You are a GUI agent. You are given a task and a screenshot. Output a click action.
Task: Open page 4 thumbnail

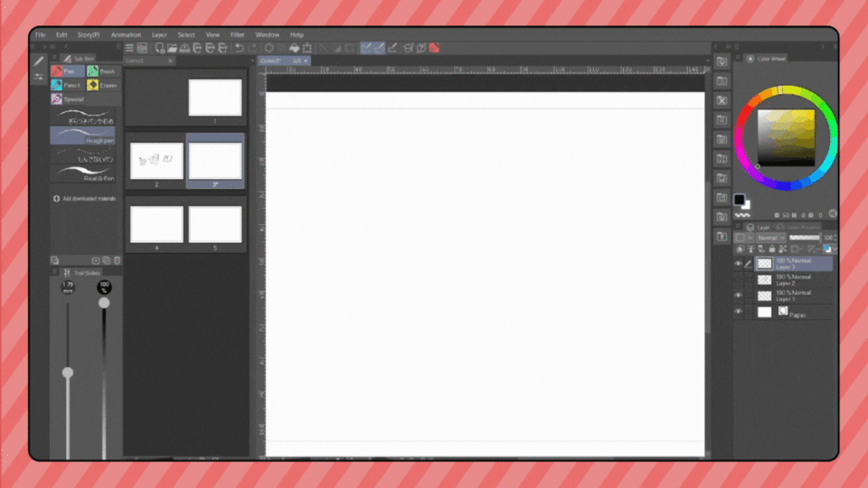coord(156,224)
